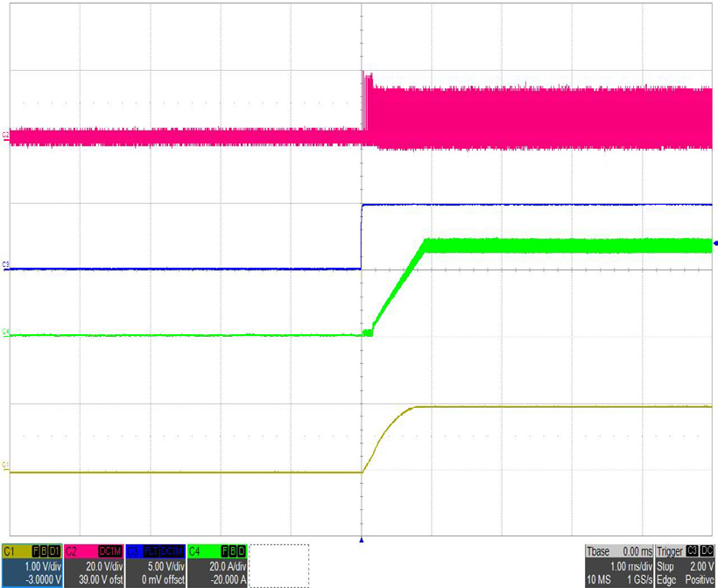
Task: Click the empty dashed descriptor slot
Action: [279, 565]
